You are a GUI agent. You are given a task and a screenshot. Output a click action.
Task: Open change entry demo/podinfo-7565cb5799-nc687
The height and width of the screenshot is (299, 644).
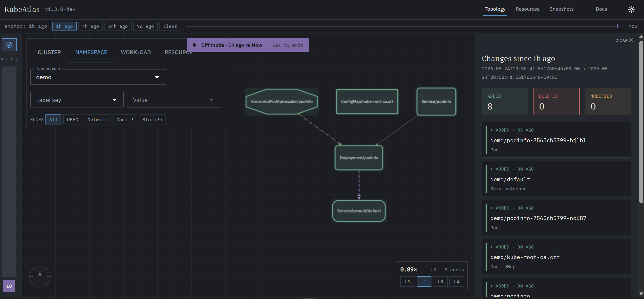(x=557, y=218)
